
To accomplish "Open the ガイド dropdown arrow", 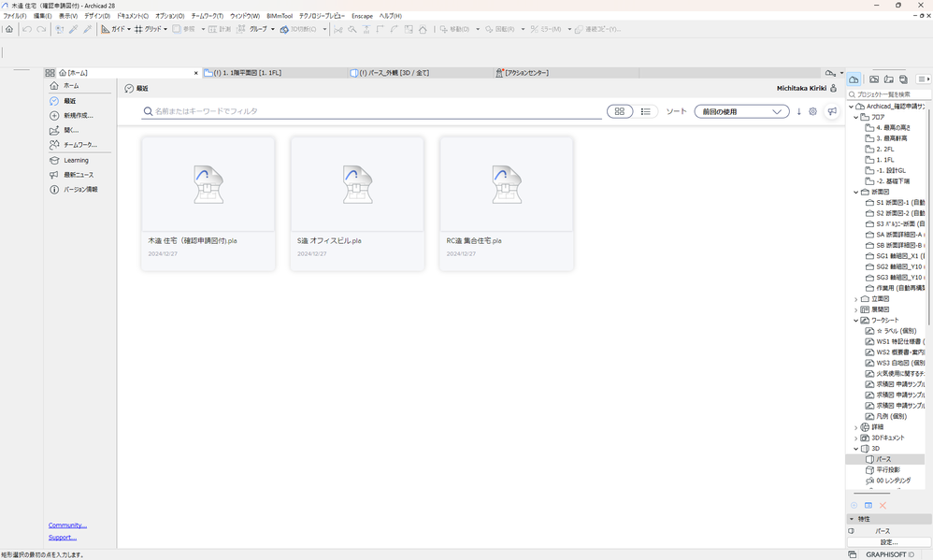I will click(x=128, y=29).
